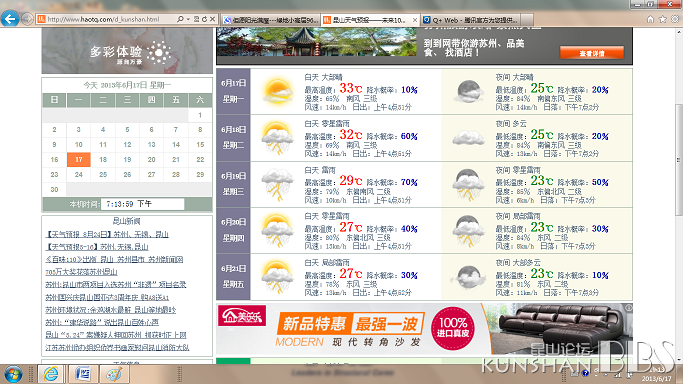Open the Windows Start menu orb
Screen dimensions: 683x384
(13, 374)
